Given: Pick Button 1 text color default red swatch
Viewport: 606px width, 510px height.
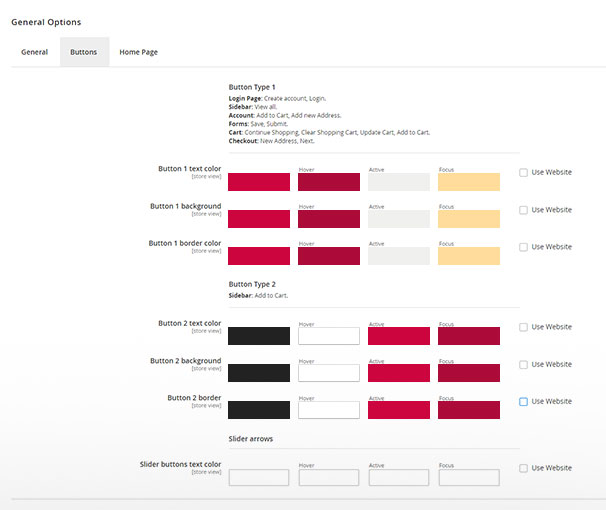Looking at the screenshot, I should coord(259,182).
